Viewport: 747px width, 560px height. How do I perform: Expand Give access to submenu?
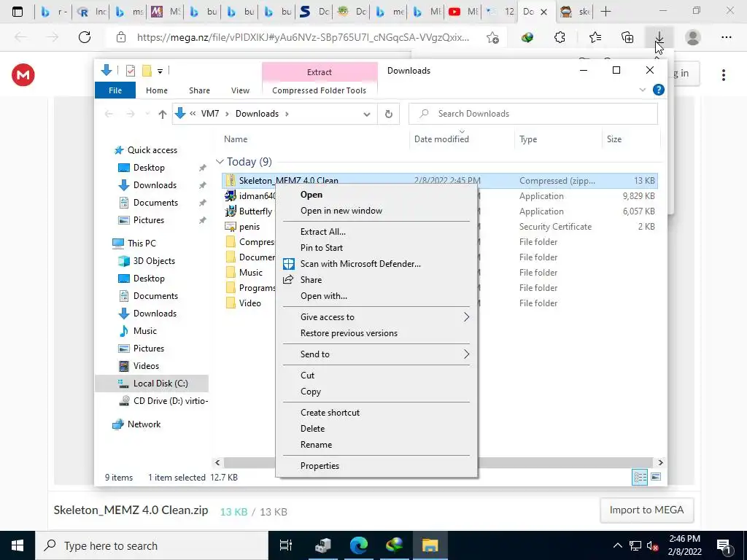pyautogui.click(x=376, y=317)
